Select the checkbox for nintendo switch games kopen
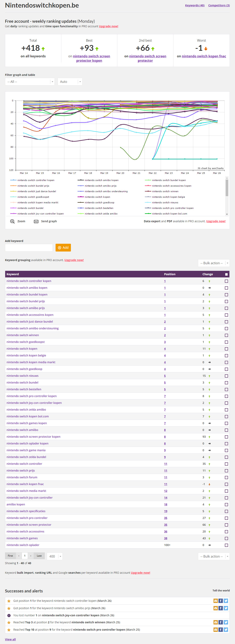 click(x=226, y=423)
